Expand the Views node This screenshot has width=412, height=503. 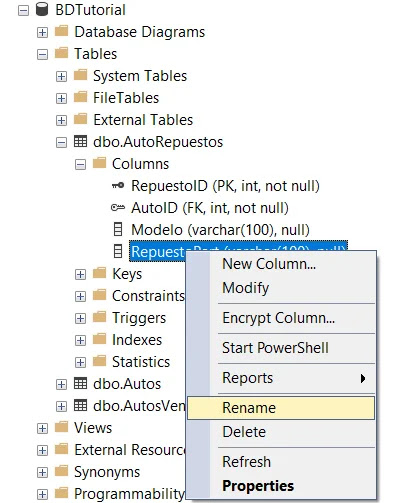(42, 429)
